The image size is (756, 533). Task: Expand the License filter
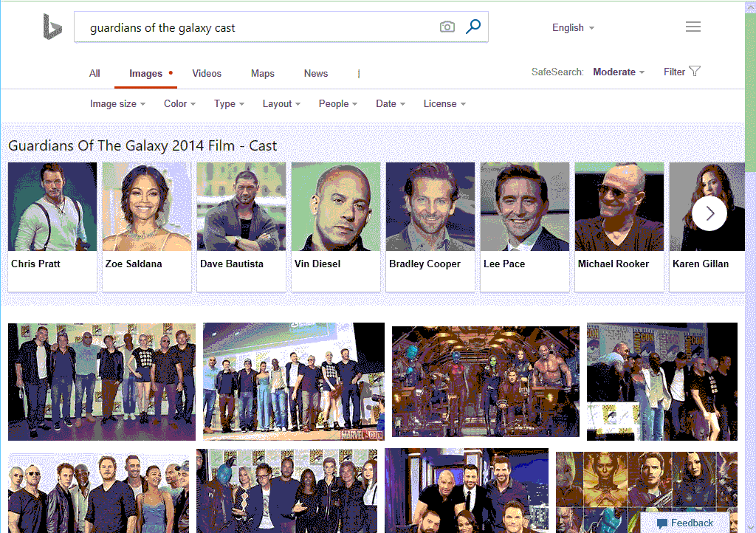[444, 103]
